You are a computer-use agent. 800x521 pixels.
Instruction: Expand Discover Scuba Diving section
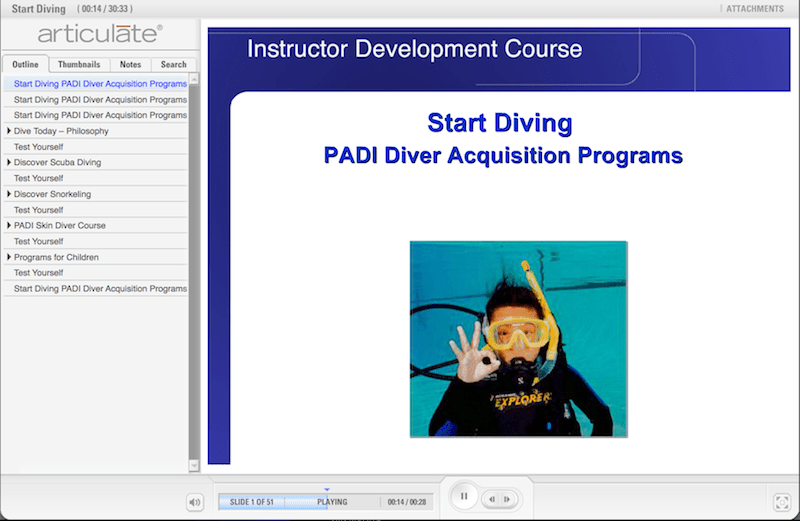(x=9, y=162)
